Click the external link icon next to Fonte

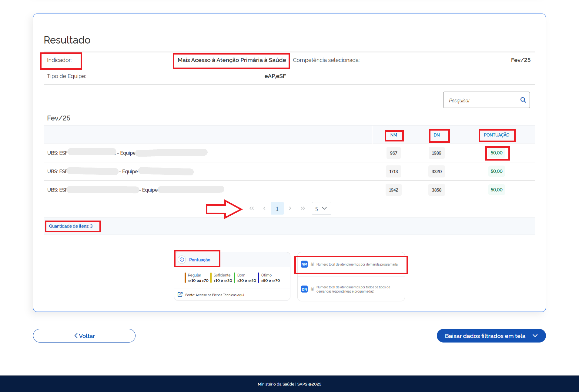tap(180, 294)
